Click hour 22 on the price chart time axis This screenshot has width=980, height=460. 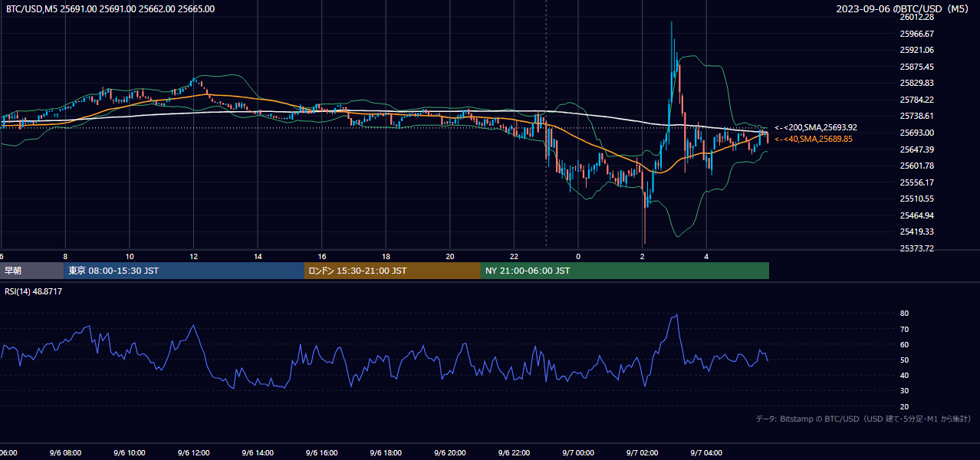[515, 256]
